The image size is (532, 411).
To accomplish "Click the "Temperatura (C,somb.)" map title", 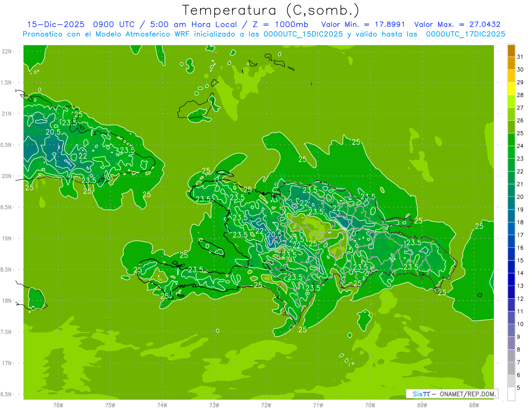I will [271, 10].
